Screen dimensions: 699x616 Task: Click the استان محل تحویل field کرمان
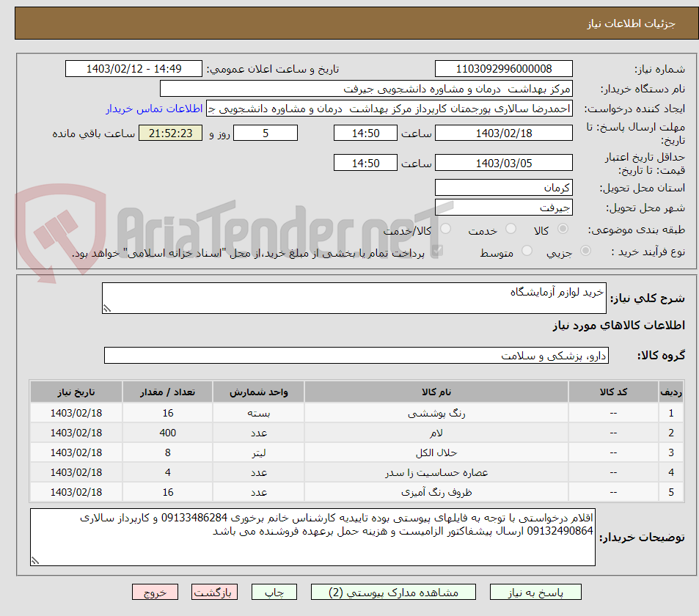(504, 188)
